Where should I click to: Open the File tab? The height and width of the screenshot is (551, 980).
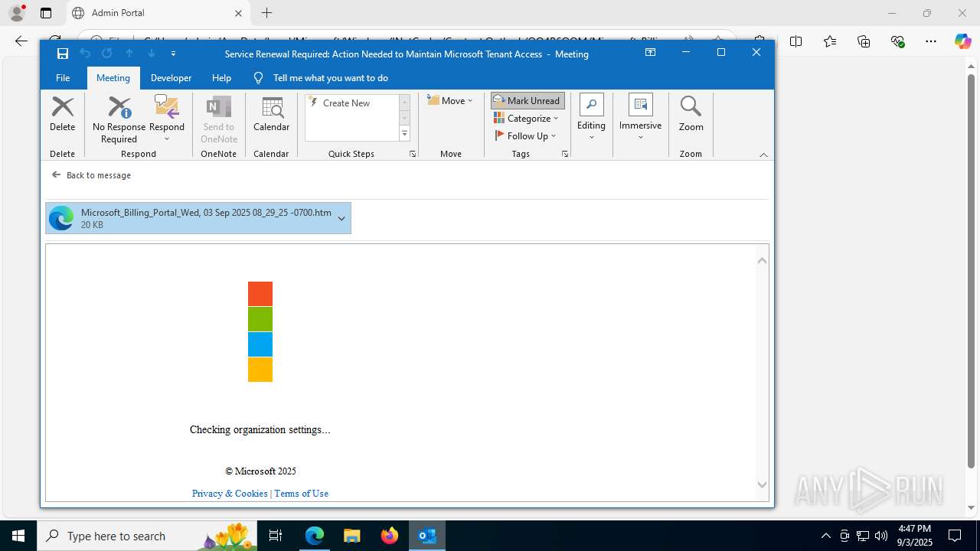click(63, 78)
